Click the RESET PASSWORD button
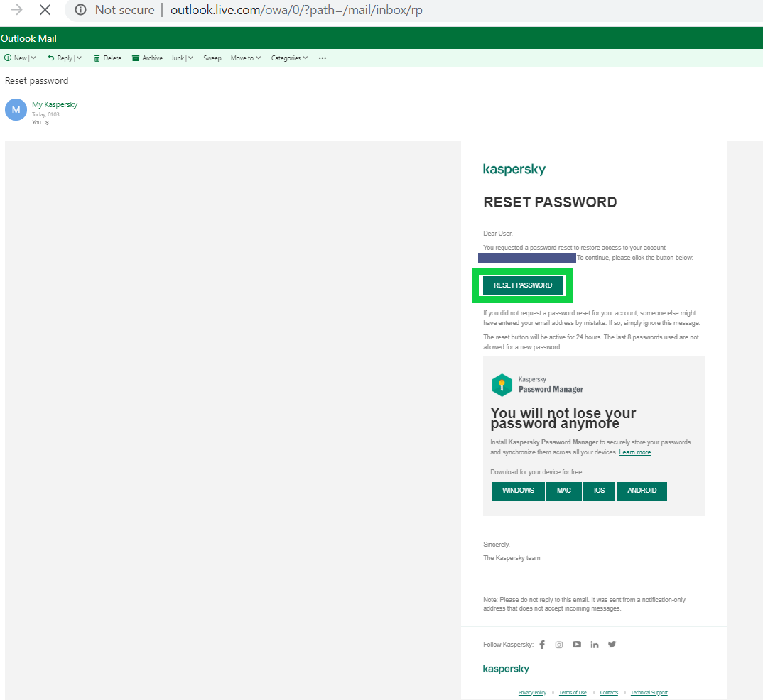763x700 pixels. click(x=523, y=285)
